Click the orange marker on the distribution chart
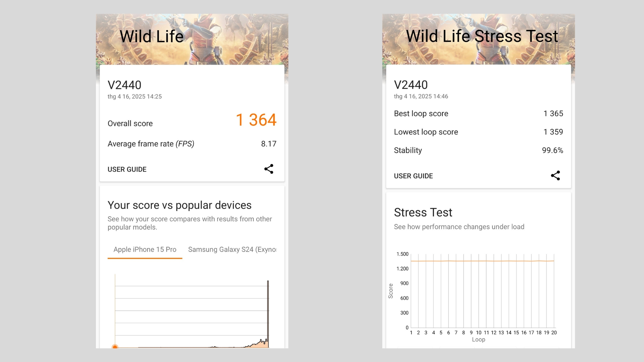Image resolution: width=644 pixels, height=362 pixels. (115, 347)
